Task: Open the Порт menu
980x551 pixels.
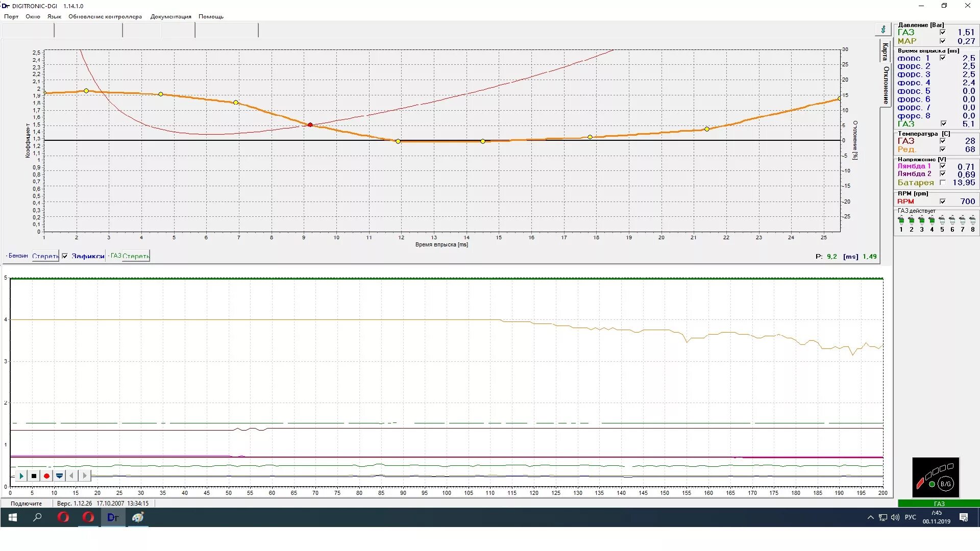Action: coord(11,16)
